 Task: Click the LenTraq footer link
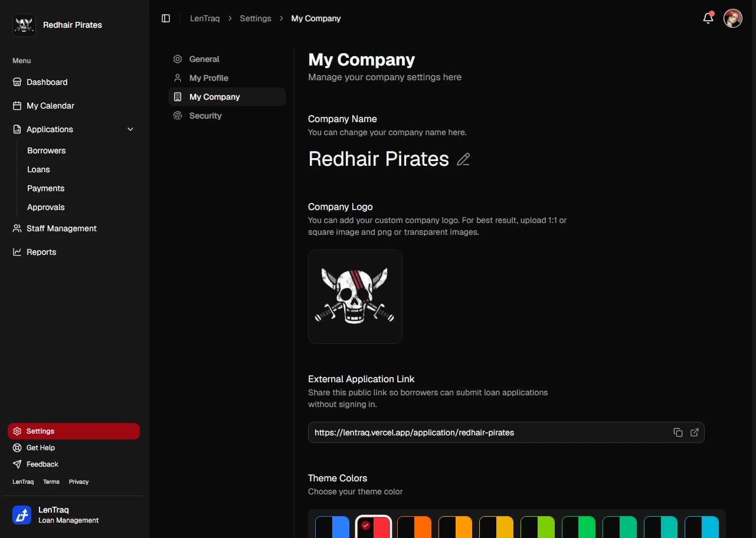[x=23, y=481]
